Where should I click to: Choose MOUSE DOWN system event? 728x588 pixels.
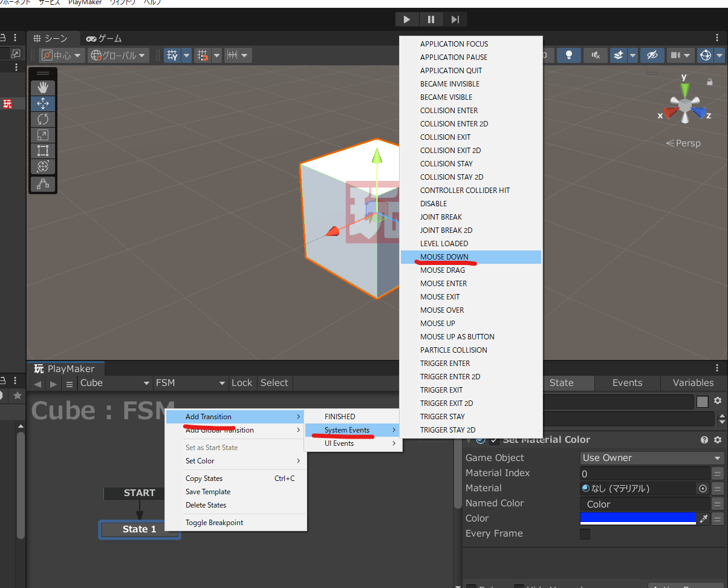[471, 257]
